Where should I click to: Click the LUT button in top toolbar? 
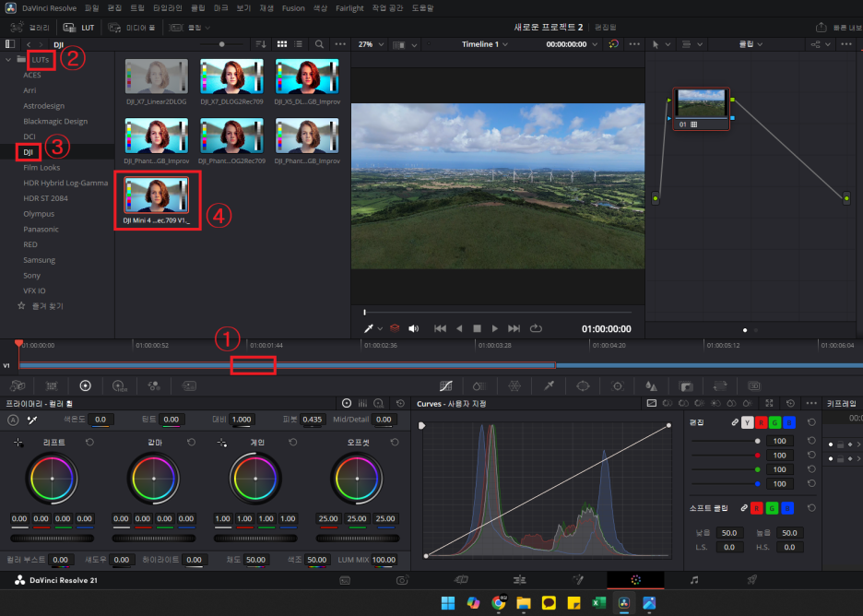79,27
